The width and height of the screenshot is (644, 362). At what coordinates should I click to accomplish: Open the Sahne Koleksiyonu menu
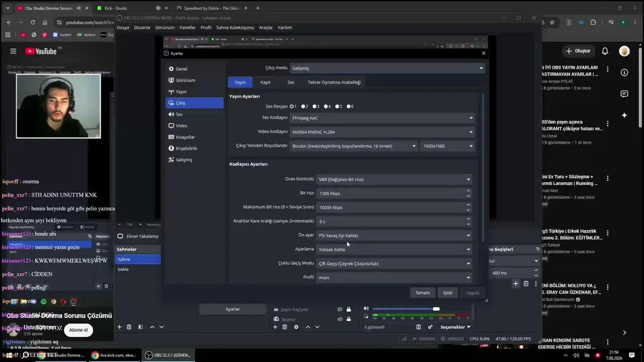point(235,28)
